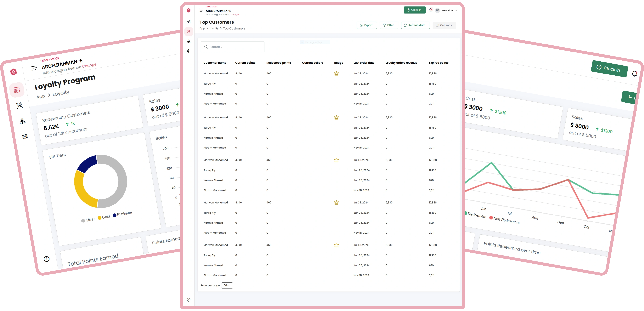Open the hamburger menu in center window
Viewport: 644px width, 311px height.
201,10
